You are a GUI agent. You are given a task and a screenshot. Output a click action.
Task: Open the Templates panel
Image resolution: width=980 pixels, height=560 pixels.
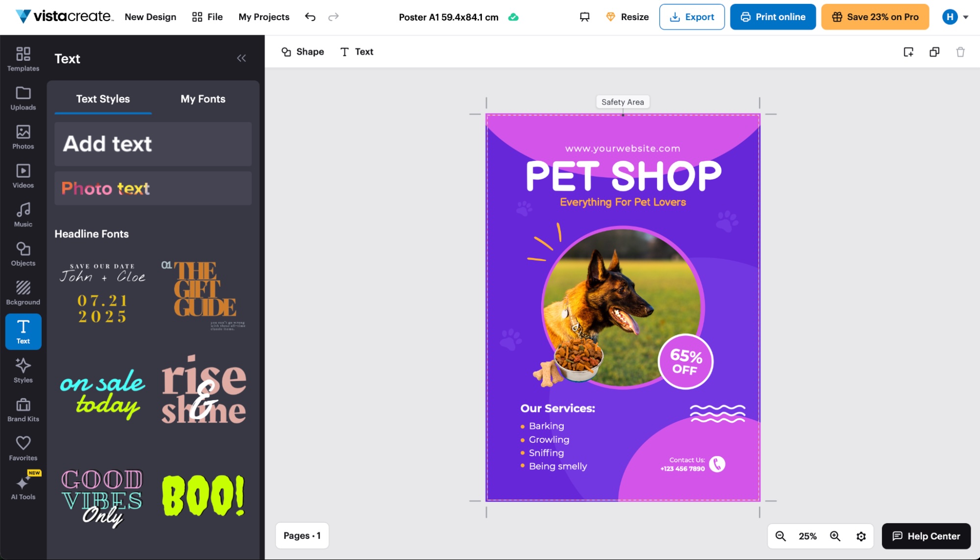click(23, 59)
